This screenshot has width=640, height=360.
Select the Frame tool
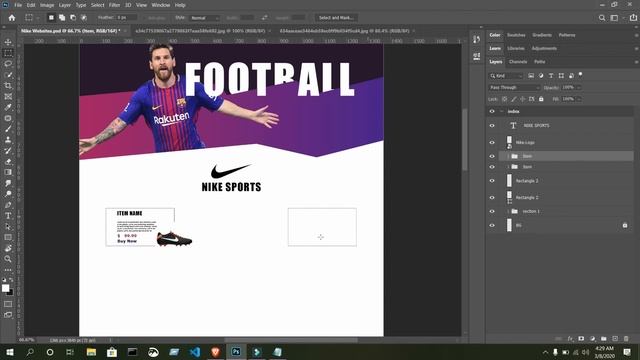pos(8,97)
